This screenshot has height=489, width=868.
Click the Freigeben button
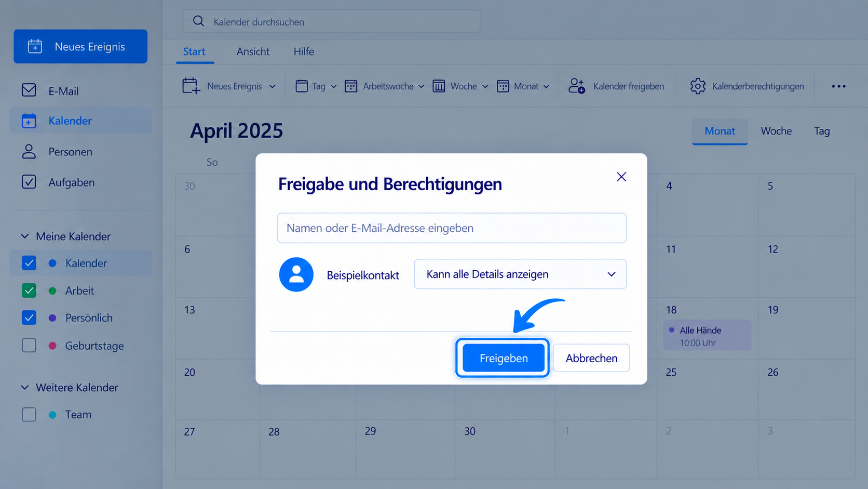tap(504, 358)
